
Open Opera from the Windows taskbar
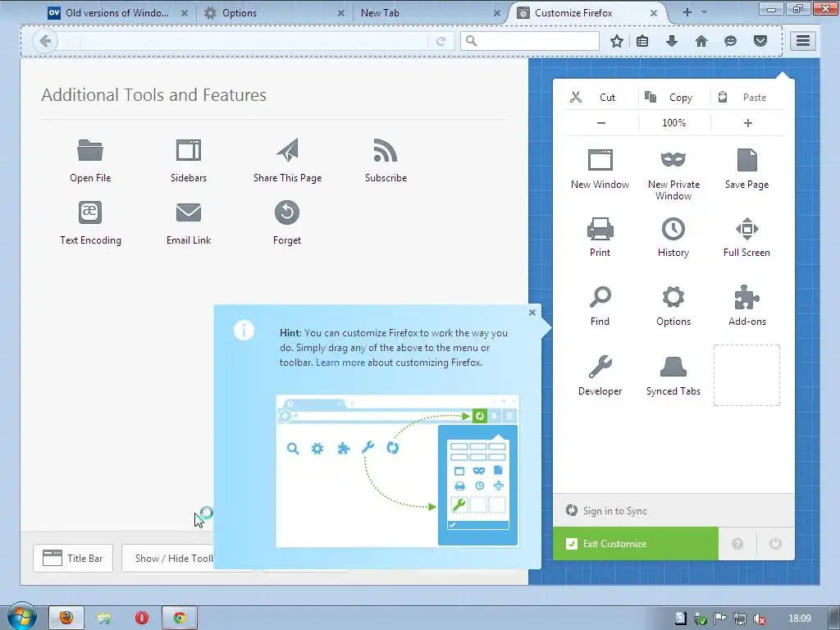(142, 618)
